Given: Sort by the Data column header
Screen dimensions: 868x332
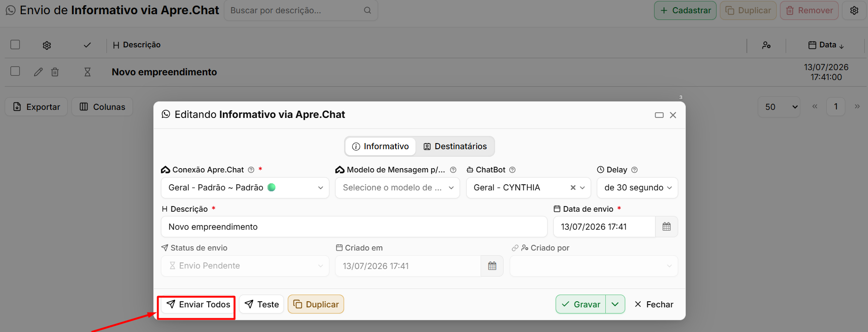Looking at the screenshot, I should (826, 45).
